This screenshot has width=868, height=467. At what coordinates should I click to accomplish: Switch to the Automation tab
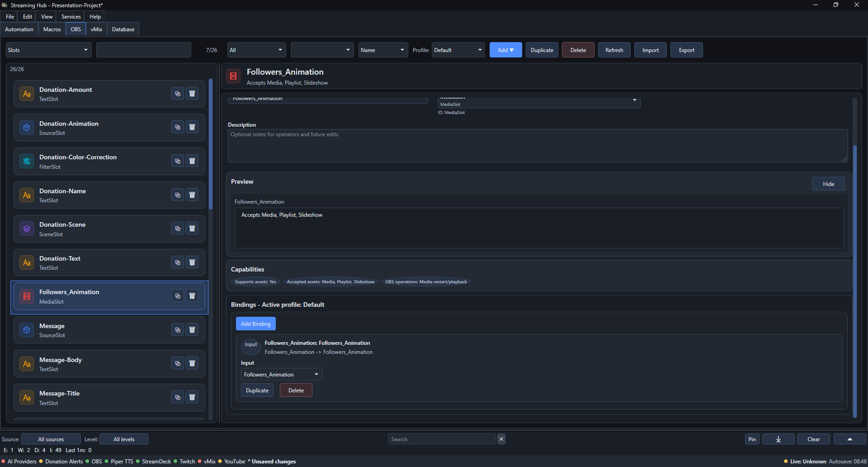19,29
